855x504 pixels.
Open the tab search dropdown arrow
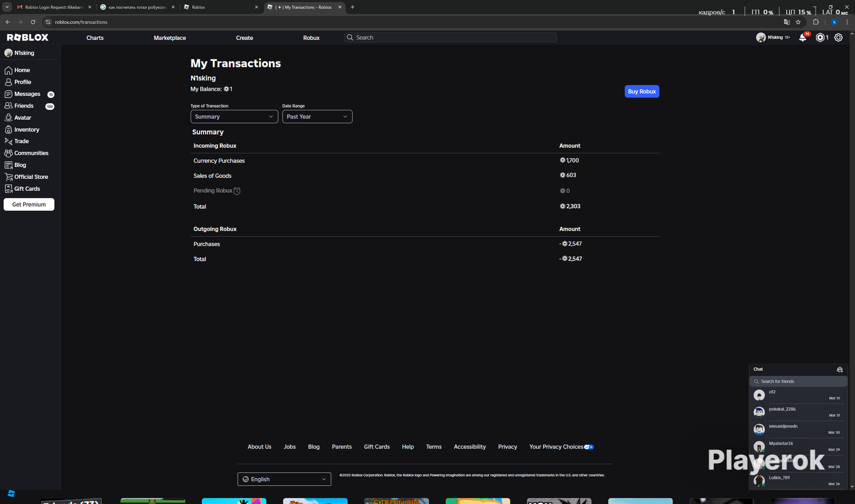[x=7, y=7]
